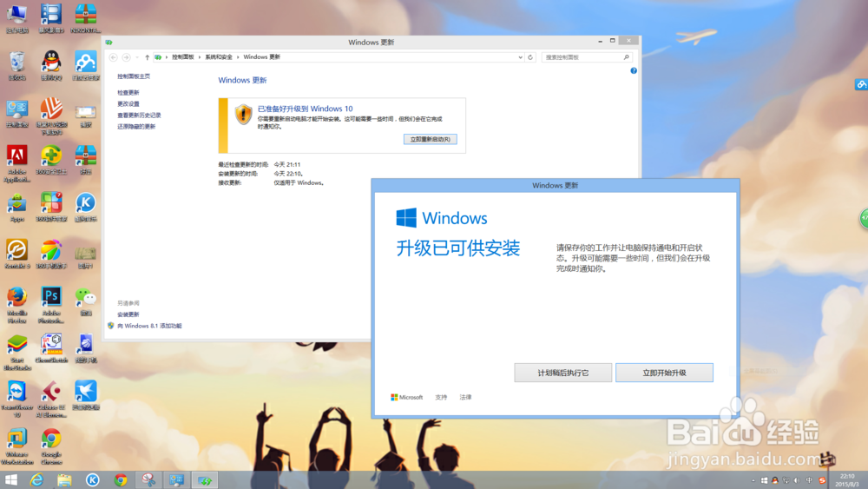868x489 pixels.
Task: Click the Sogou input method tray icon
Action: pos(822,480)
